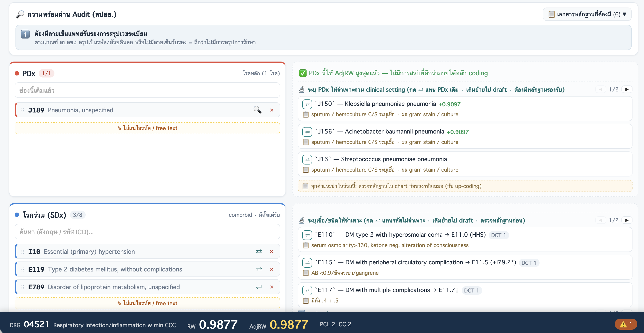Remove the E789 lipoprotein disorder diagnosis
644x333 pixels.
(272, 287)
